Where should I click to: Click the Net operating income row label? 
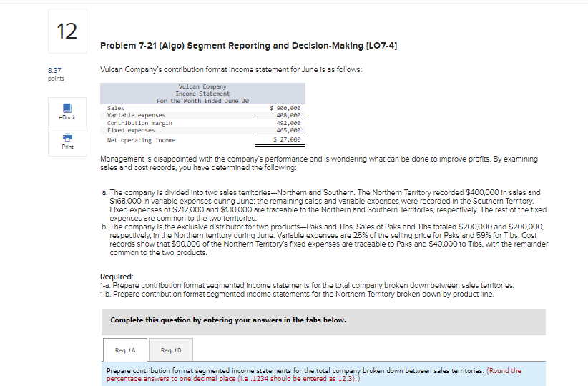coord(141,140)
